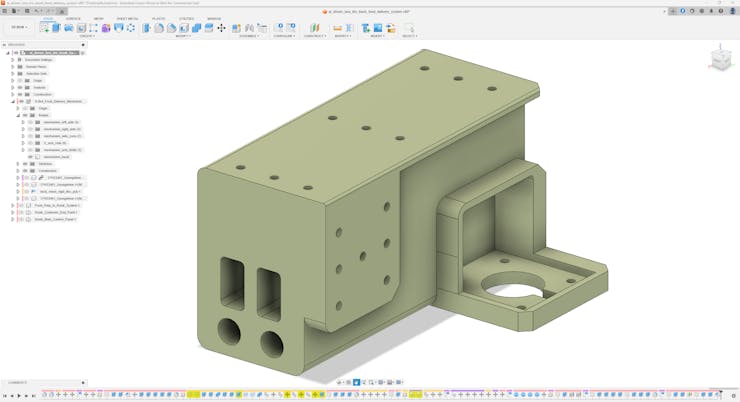Hide the Sketches folder in browser
This screenshot has height=402, width=740.
[25, 164]
